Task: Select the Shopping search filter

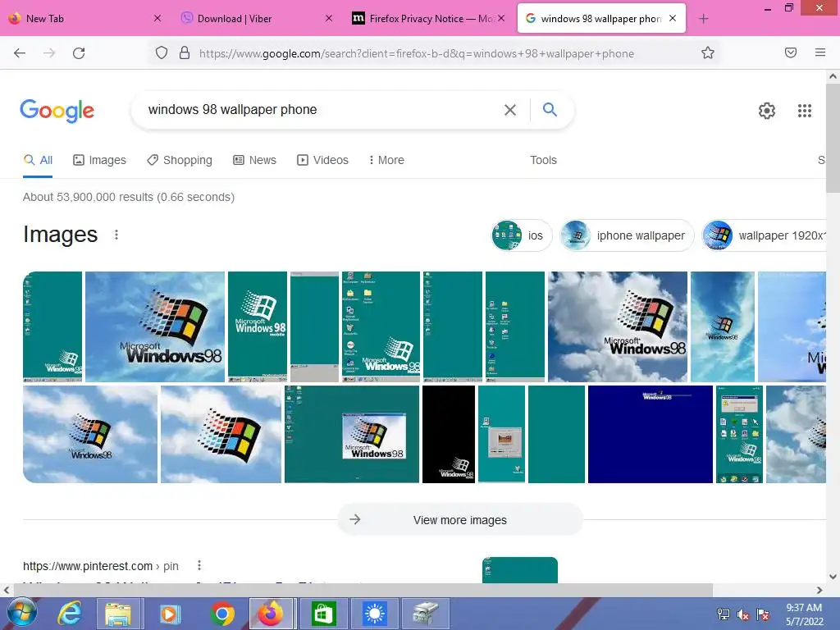Action: [180, 160]
